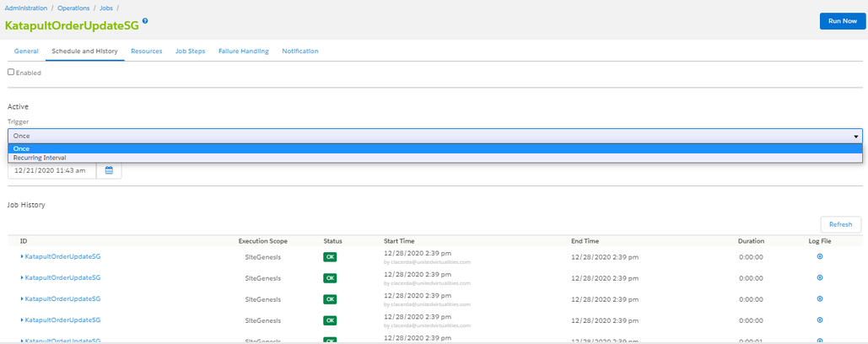Open help icon beside KatapultOrderUpdateSG title
The width and height of the screenshot is (868, 344).
[145, 21]
